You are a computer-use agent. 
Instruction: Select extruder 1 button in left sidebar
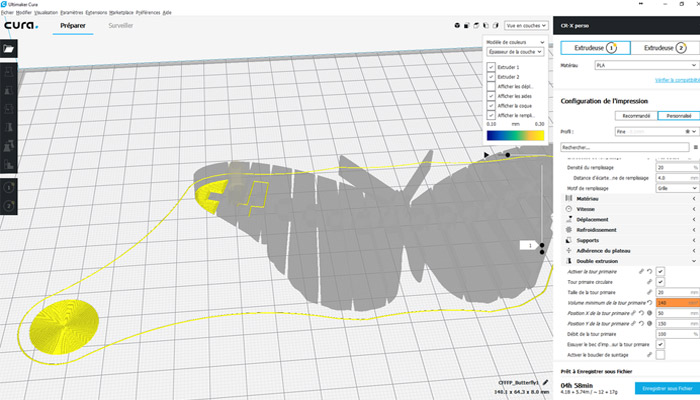(10, 185)
